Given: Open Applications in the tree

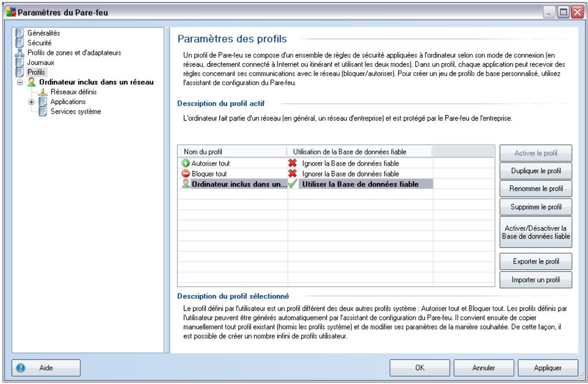Looking at the screenshot, I should tap(67, 102).
